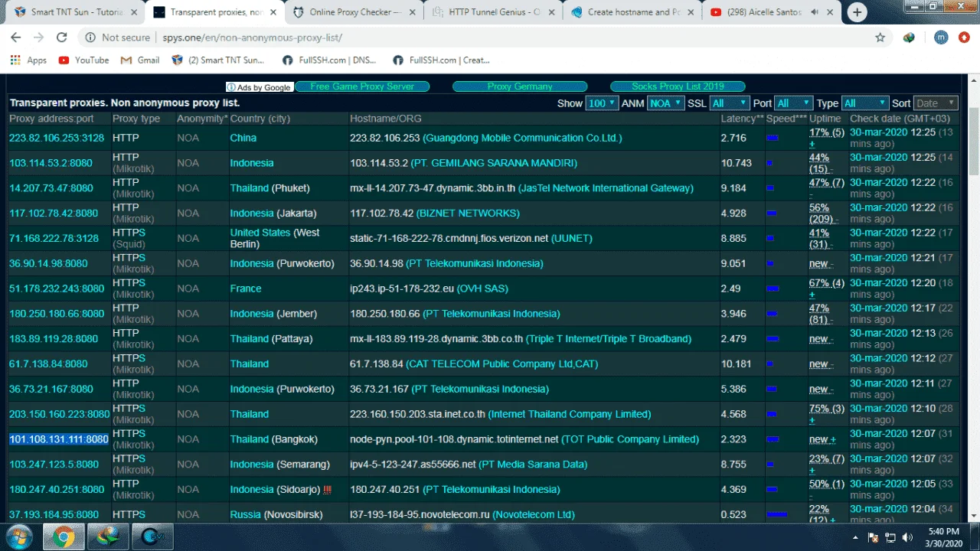Switch to the Aicelle Santos YouTube tab
980x551 pixels.
[766, 12]
